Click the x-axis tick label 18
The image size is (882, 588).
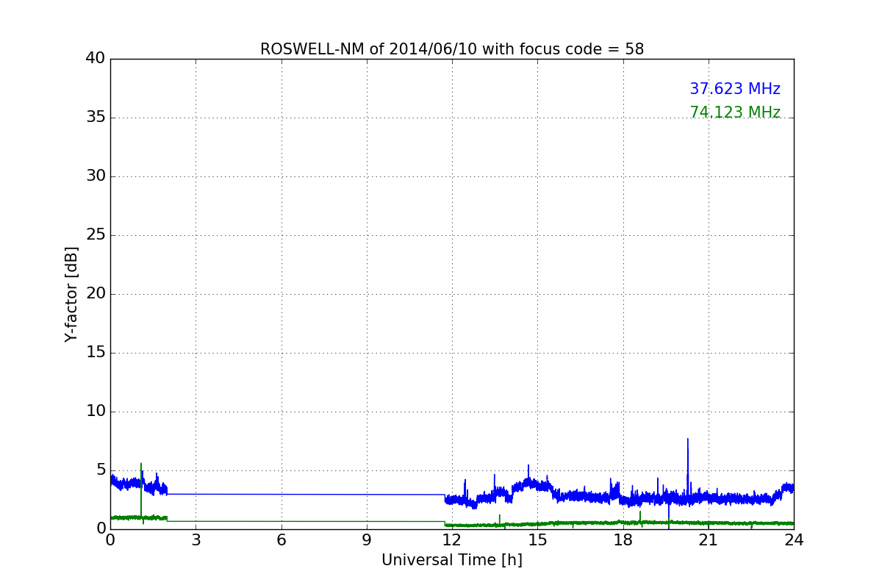623,540
